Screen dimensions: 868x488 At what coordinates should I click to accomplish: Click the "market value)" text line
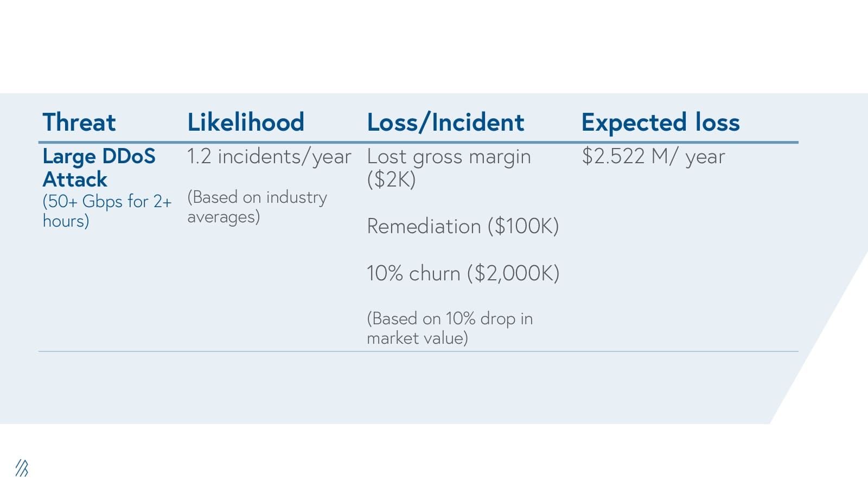coord(417,338)
